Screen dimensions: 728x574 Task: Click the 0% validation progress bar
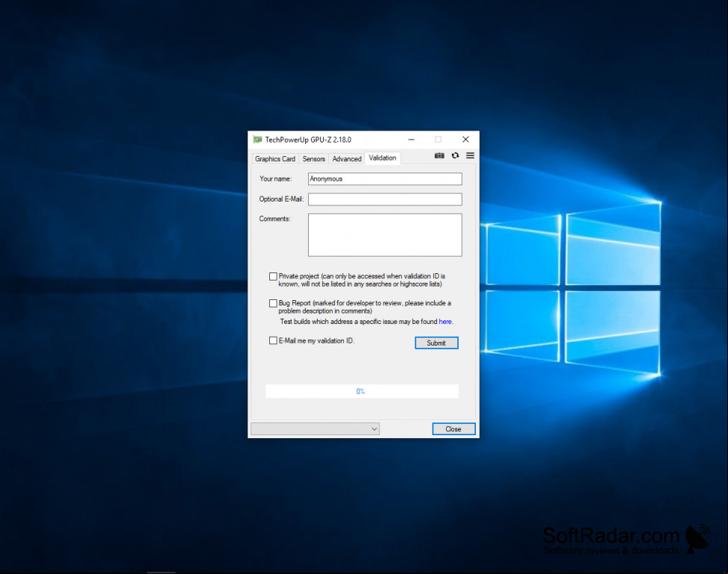click(x=362, y=391)
